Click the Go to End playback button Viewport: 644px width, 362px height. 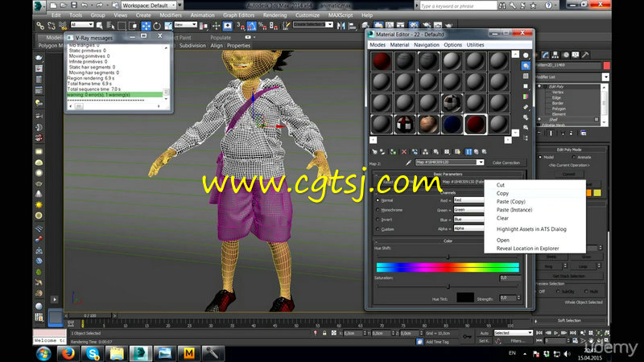pyautogui.click(x=573, y=333)
